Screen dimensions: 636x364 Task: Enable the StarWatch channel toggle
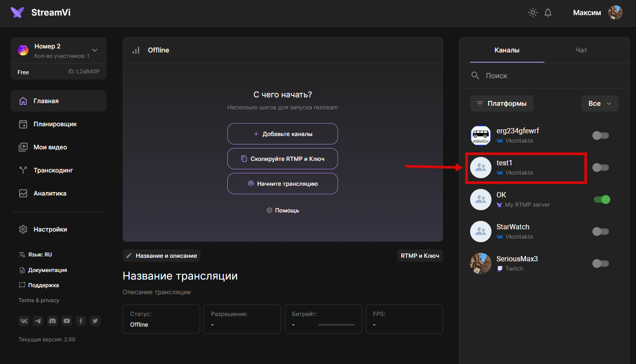click(600, 232)
